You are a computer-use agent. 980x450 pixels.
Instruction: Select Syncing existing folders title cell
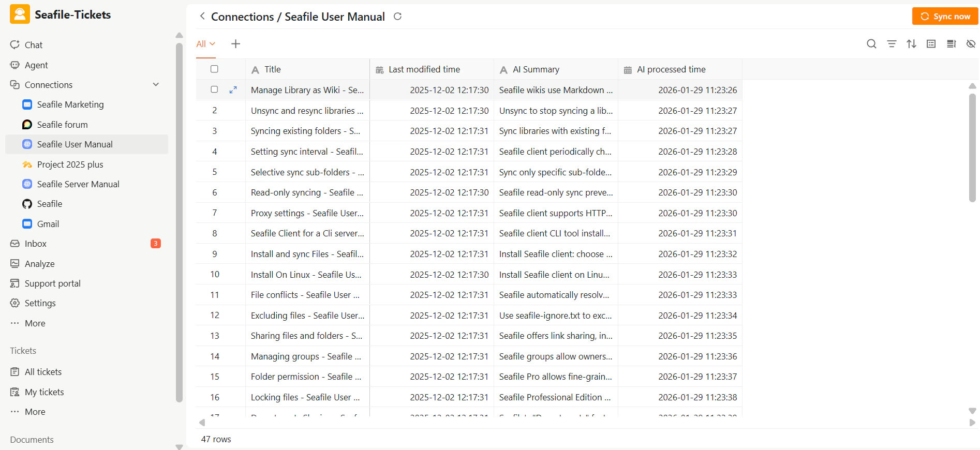pos(307,131)
